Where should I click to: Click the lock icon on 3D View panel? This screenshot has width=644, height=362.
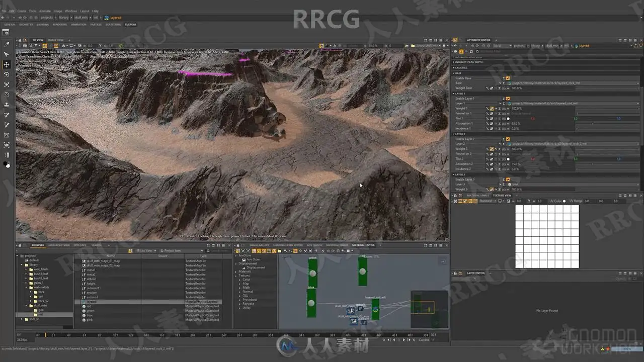click(x=20, y=40)
